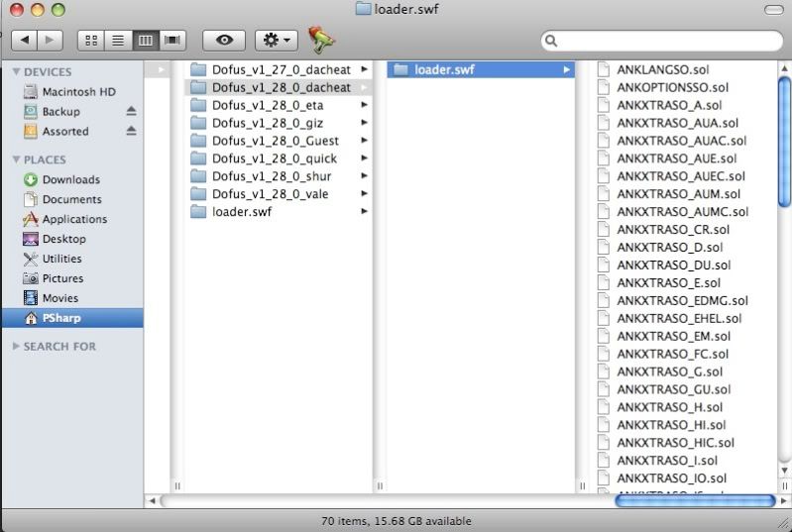
Task: Open Downloads in the sidebar
Action: coord(72,179)
